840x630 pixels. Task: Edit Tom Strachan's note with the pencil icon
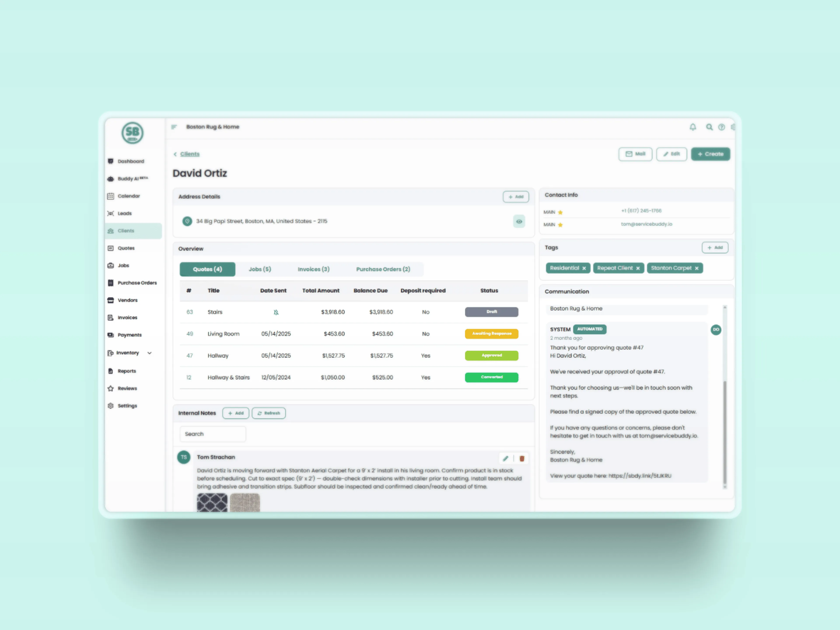pyautogui.click(x=505, y=458)
